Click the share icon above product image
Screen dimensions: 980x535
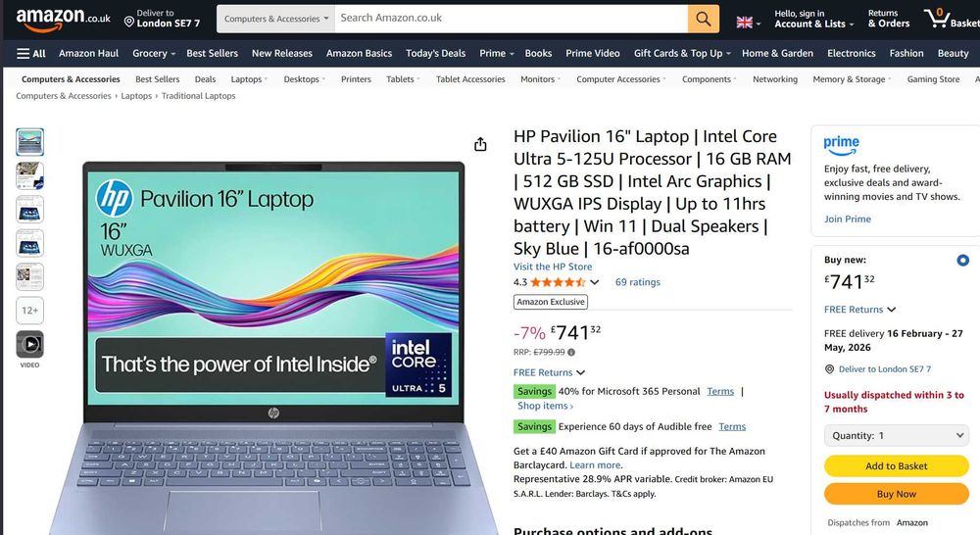pos(480,144)
